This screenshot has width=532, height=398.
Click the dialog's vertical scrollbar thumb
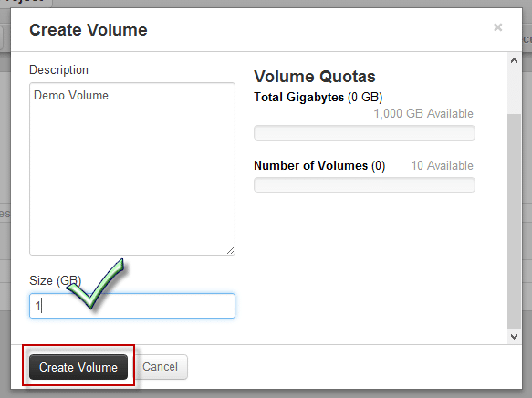click(x=515, y=221)
